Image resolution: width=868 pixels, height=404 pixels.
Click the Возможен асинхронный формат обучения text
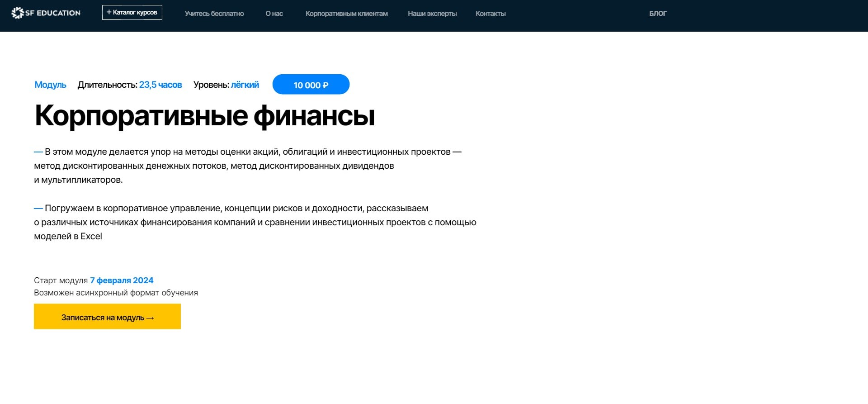pos(116,293)
